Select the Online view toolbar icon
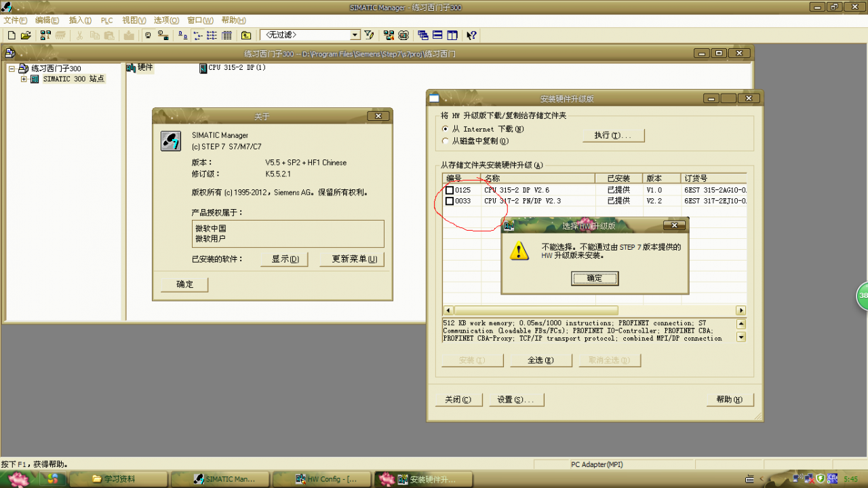 [148, 35]
